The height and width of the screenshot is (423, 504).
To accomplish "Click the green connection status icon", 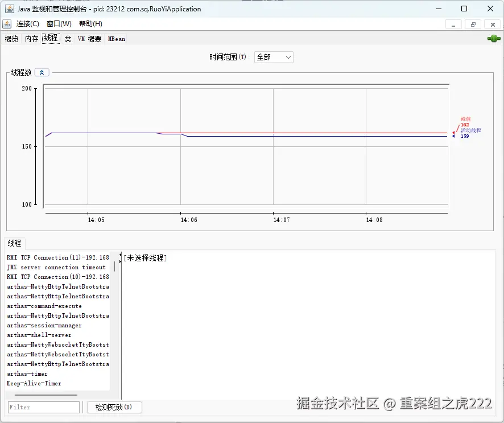I will (494, 39).
